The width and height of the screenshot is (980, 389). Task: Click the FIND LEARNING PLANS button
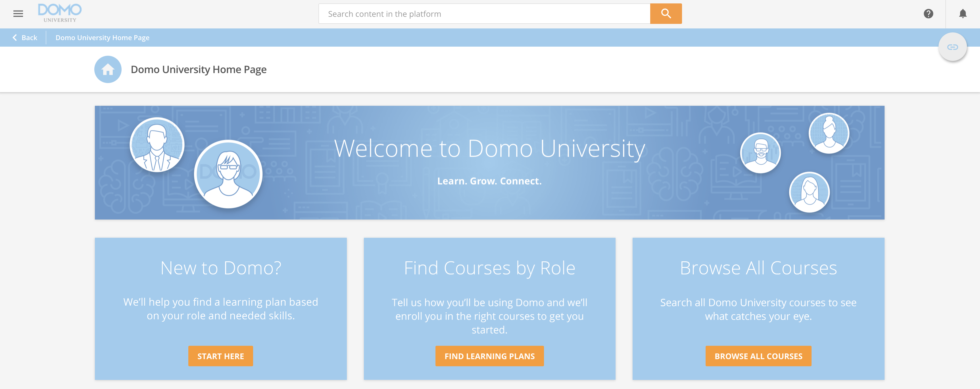coord(490,356)
